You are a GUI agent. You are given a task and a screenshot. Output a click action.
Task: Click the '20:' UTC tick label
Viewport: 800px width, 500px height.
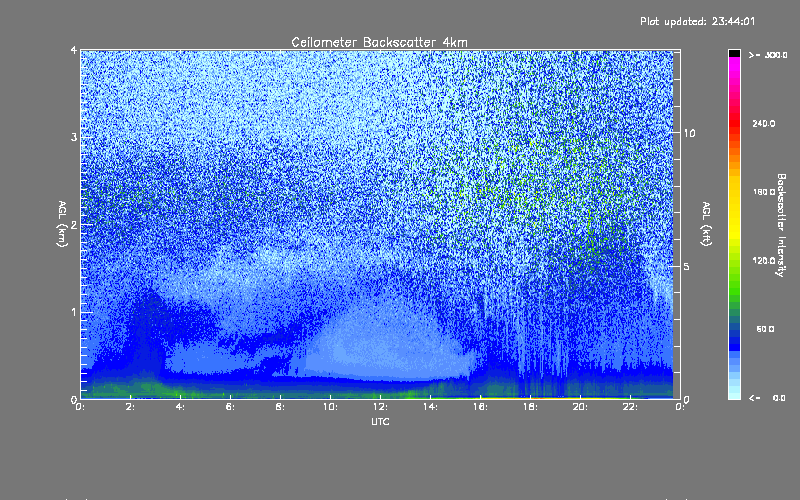click(580, 407)
